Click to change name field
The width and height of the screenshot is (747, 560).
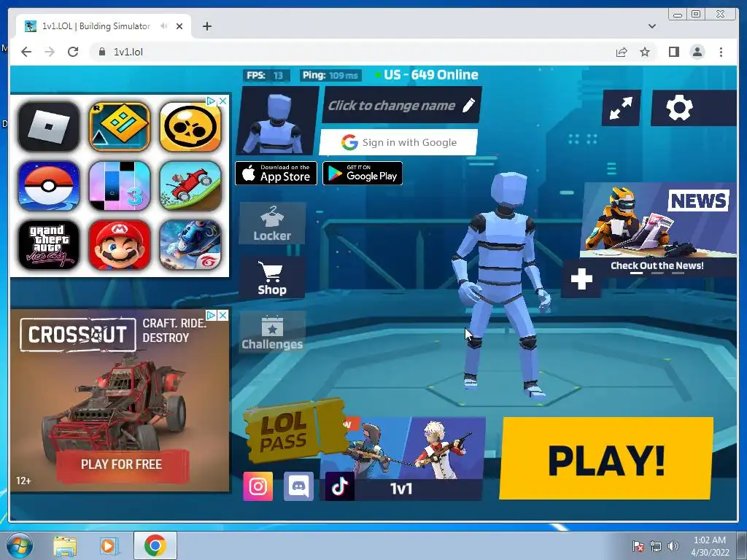(403, 105)
